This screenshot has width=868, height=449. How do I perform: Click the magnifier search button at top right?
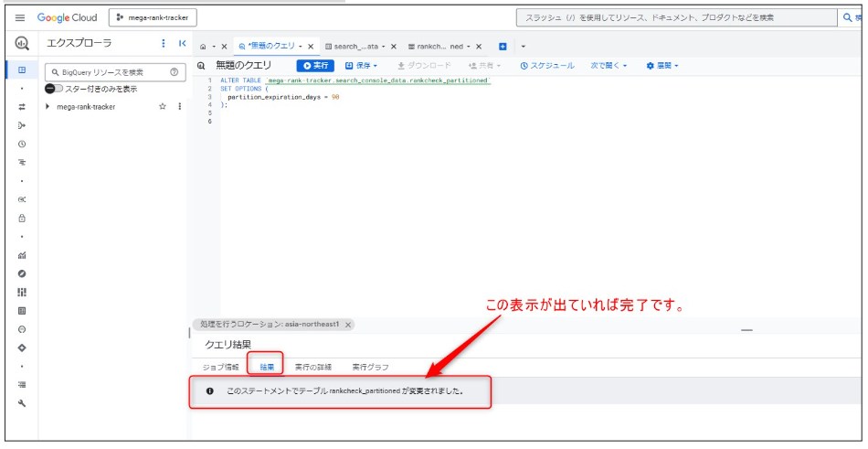tap(848, 17)
